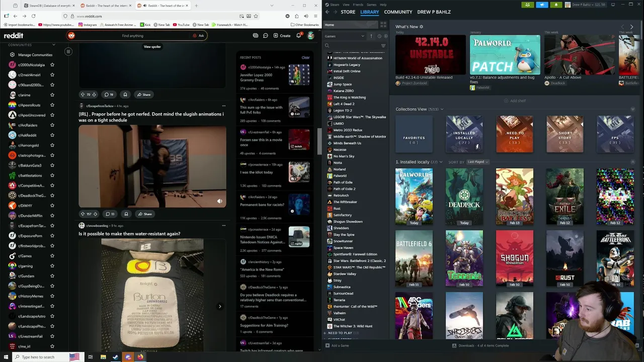Click Steam library filter options icon
The width and height of the screenshot is (644, 362).
click(x=383, y=46)
